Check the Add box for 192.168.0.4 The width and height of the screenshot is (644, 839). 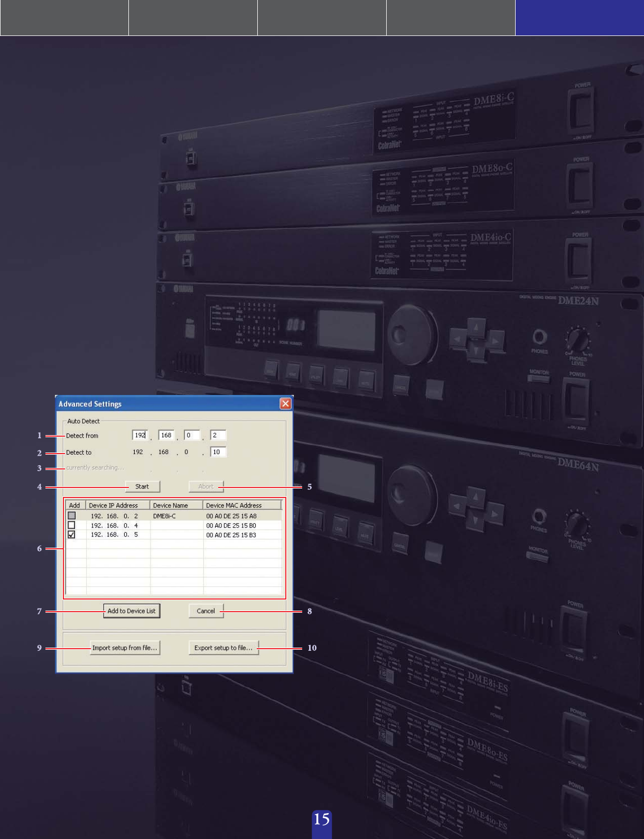coord(72,525)
